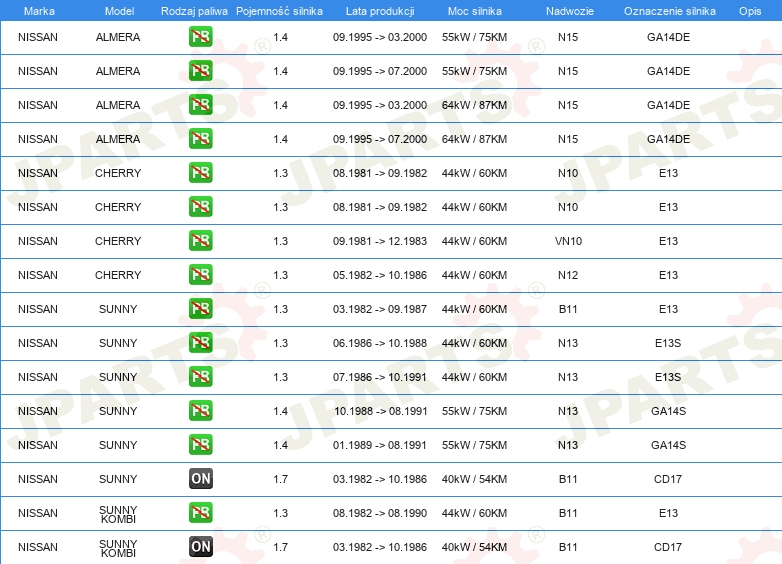Click the petrol icon for Almera 64kW ending 07.2000
Viewport: 782px width, 564px height.
200,138
